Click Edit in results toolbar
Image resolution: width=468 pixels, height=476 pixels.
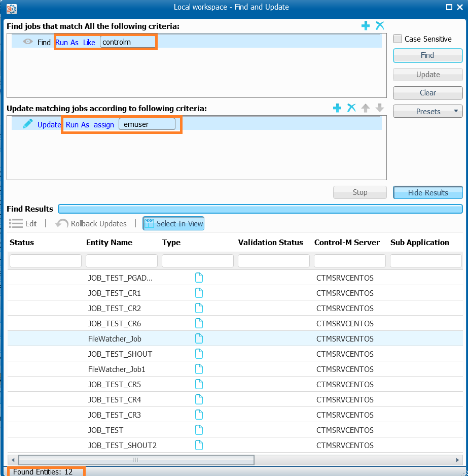tap(23, 223)
